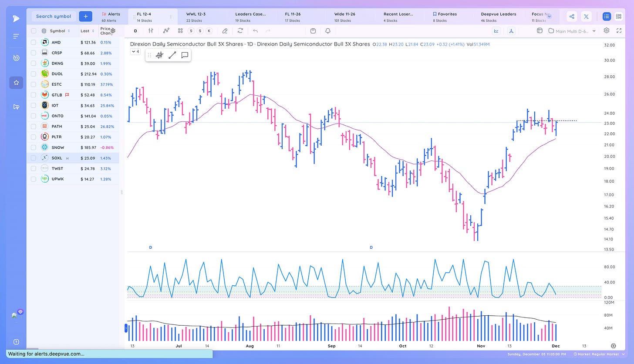Click the table layout icon near Main Multi

(540, 31)
